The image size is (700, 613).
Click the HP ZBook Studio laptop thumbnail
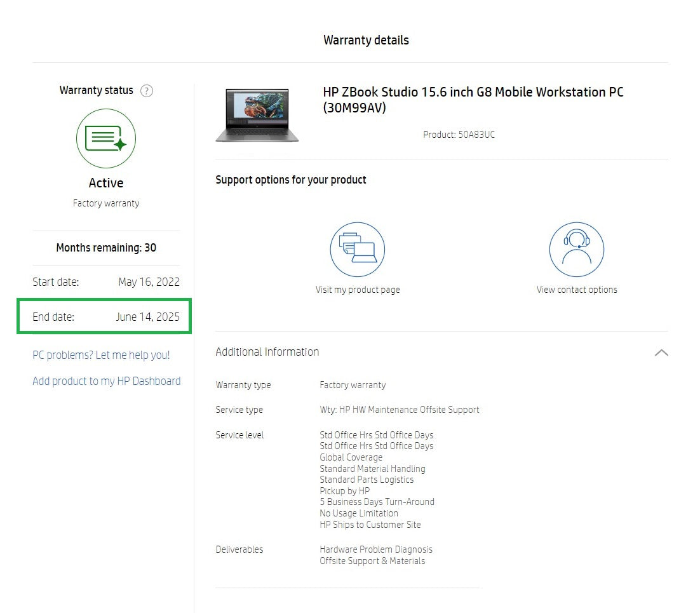coord(257,115)
